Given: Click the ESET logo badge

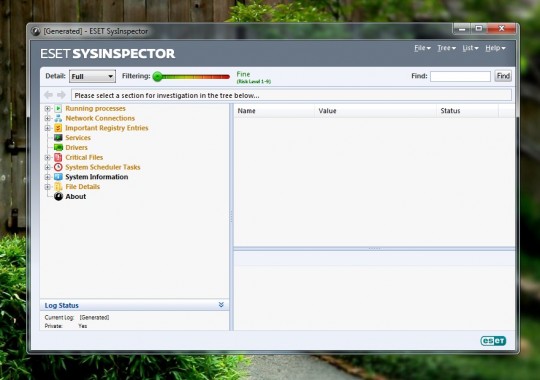Looking at the screenshot, I should coord(493,341).
